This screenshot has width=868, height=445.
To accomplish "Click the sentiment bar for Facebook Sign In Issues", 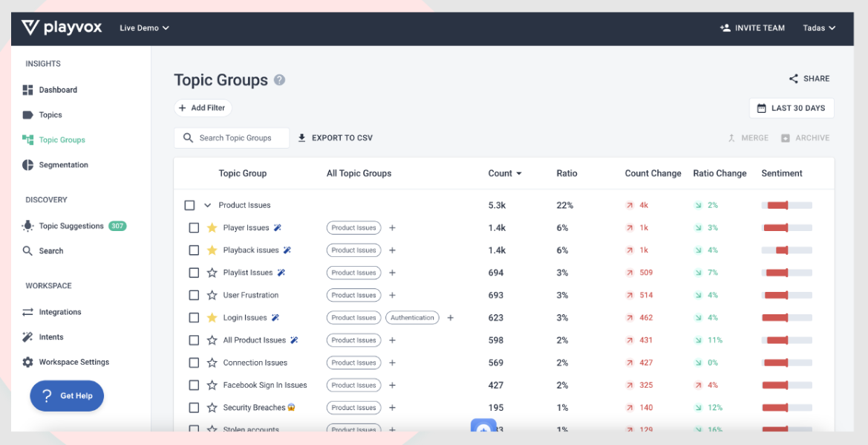I will (786, 385).
